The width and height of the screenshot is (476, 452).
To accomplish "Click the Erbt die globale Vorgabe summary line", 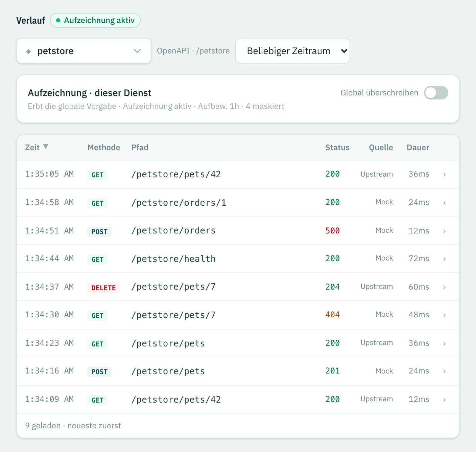I will pyautogui.click(x=156, y=106).
